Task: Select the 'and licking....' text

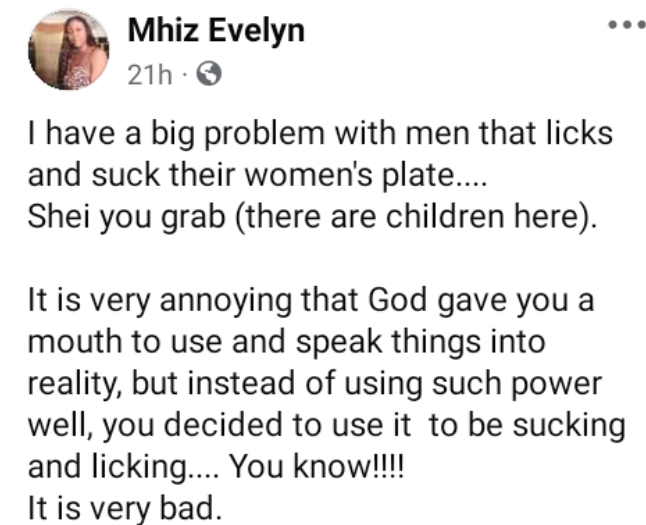Action: point(124,468)
